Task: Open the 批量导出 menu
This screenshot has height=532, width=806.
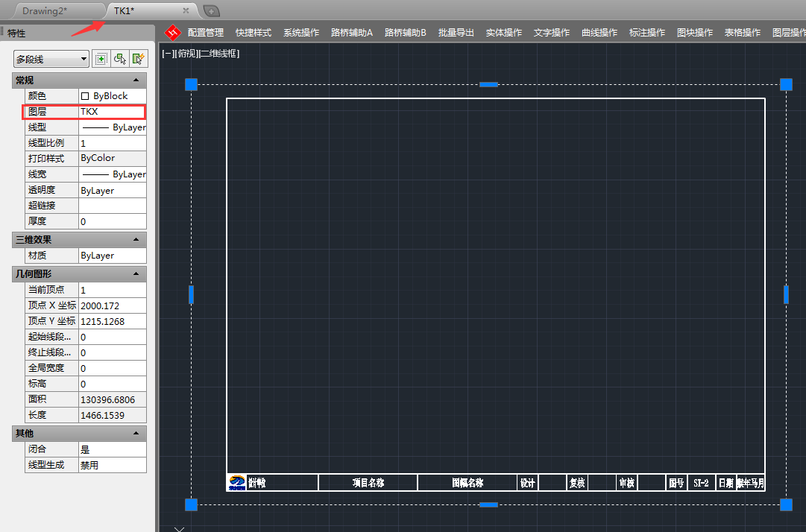Action: pos(456,33)
